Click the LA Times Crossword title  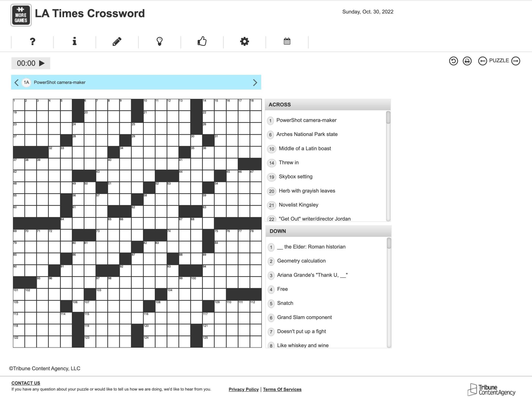[x=90, y=14]
